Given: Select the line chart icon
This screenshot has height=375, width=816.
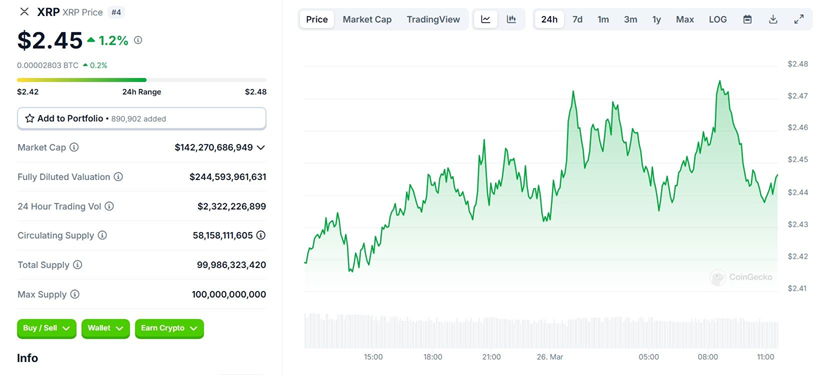Looking at the screenshot, I should tap(486, 20).
